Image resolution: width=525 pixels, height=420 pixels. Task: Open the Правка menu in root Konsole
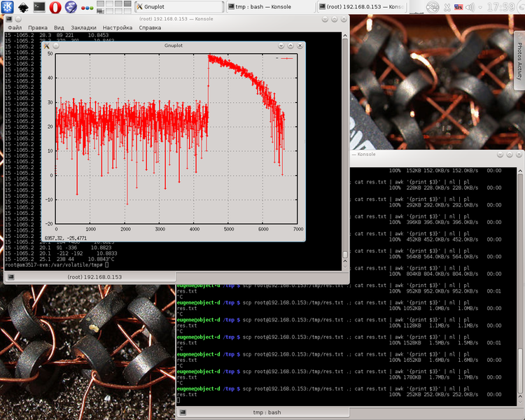pos(38,27)
